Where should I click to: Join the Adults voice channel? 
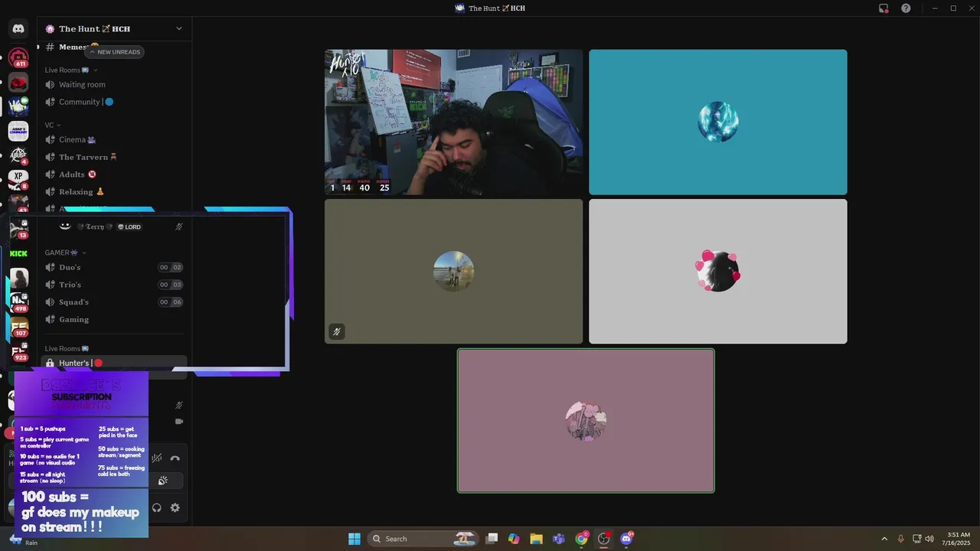point(113,174)
